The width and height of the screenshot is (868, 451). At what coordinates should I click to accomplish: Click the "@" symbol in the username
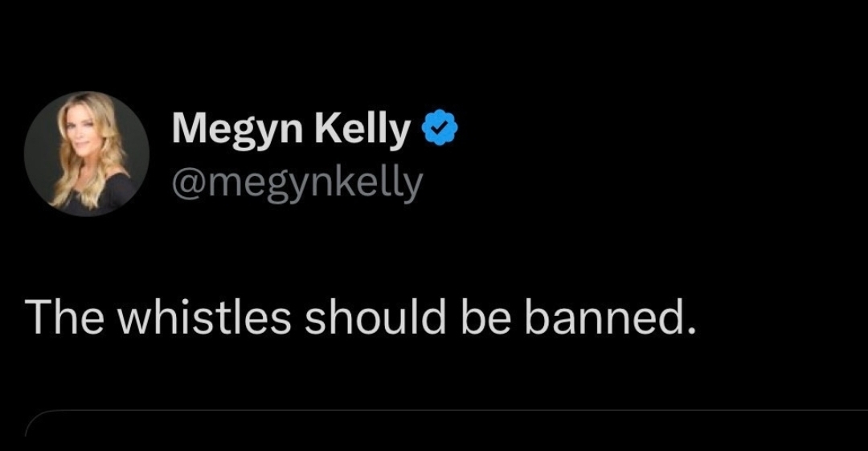click(183, 183)
